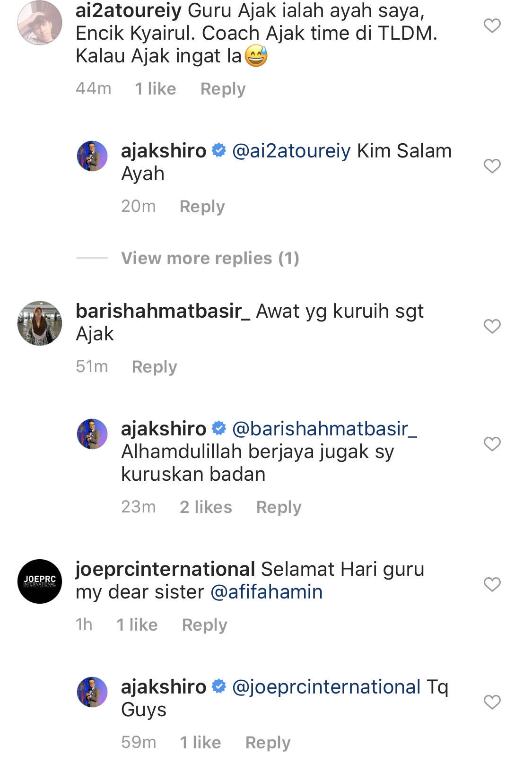Tap the heart on ajakshiro's Tq Guys reply
Image resolution: width=532 pixels, height=763 pixels.
(492, 702)
